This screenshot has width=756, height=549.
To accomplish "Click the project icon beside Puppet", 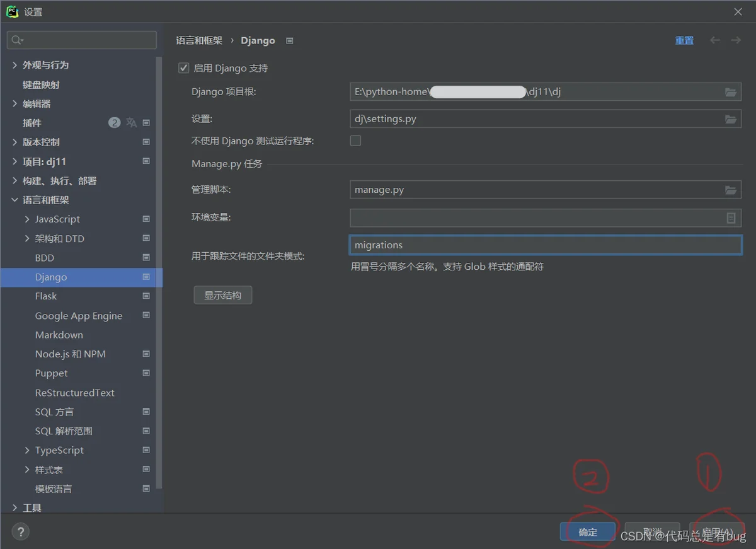I will [x=146, y=373].
